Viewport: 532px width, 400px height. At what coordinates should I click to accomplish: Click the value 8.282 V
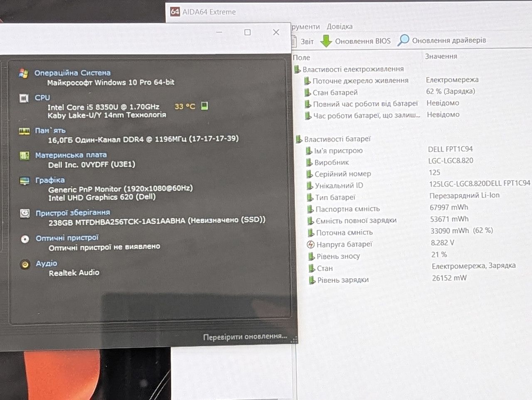click(x=443, y=243)
